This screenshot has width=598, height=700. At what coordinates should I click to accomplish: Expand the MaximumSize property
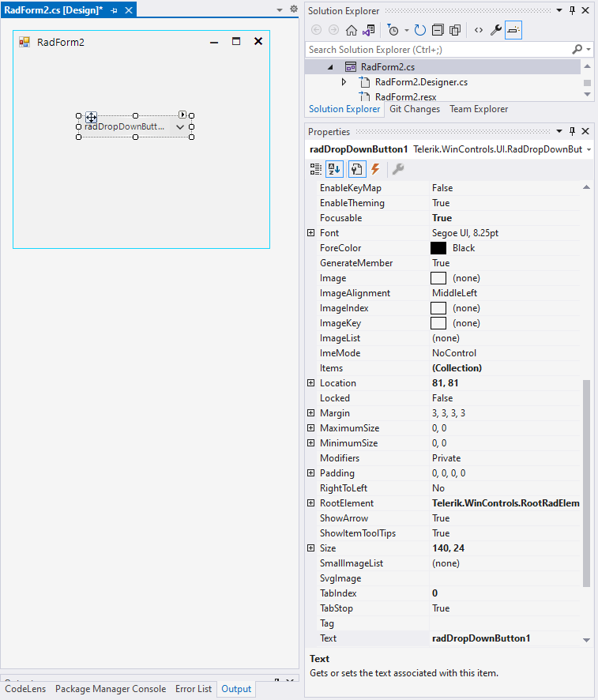click(311, 427)
